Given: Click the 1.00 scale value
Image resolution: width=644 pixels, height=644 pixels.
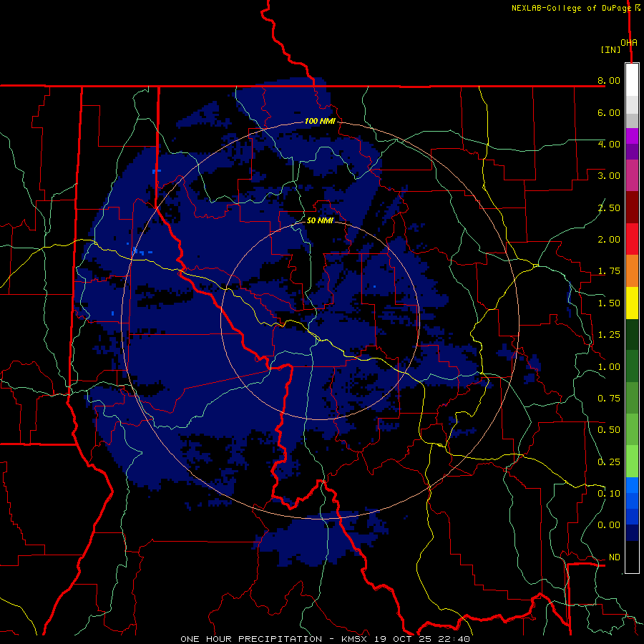Looking at the screenshot, I should tap(609, 367).
